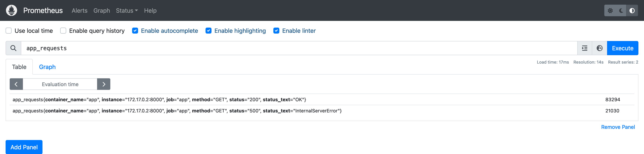Turn off Enable highlighting checkbox
This screenshot has height=154, width=644.
(x=209, y=31)
